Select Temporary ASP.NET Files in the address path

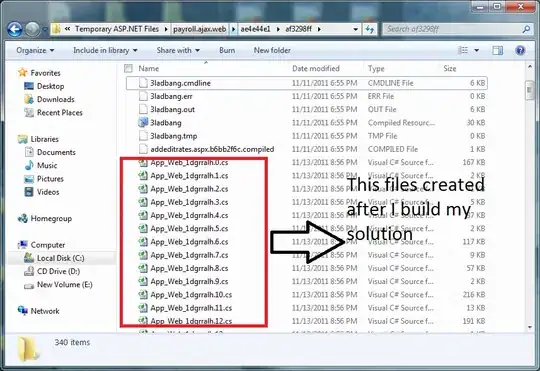pos(117,29)
